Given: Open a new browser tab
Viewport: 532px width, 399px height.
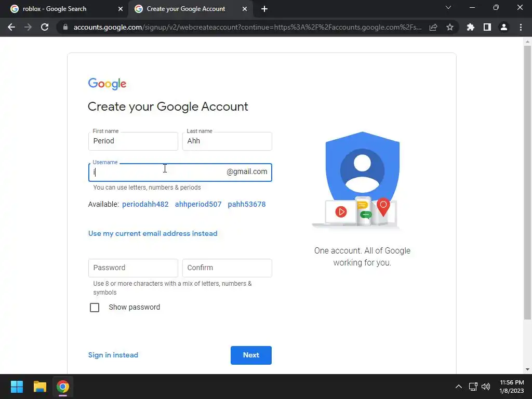Looking at the screenshot, I should pyautogui.click(x=264, y=9).
